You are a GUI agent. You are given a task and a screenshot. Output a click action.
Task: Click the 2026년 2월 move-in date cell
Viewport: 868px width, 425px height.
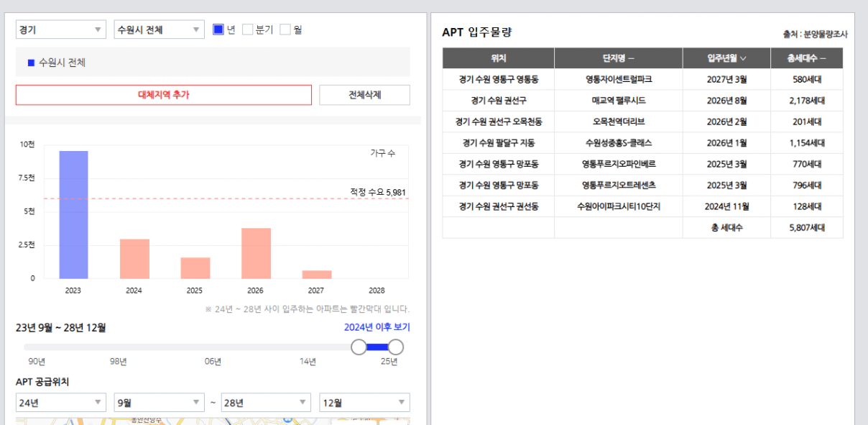tap(726, 122)
